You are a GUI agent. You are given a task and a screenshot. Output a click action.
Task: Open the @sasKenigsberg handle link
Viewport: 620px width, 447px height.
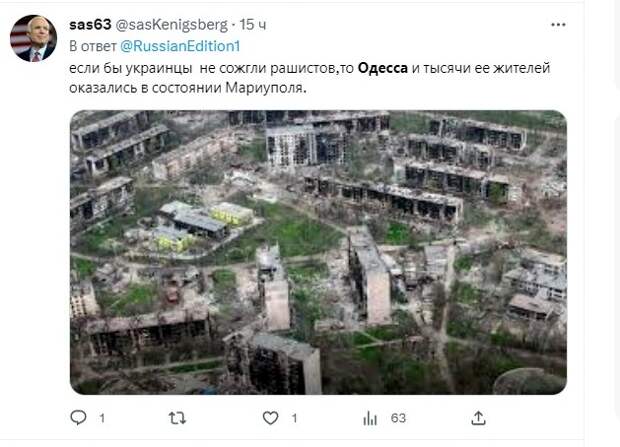[172, 25]
